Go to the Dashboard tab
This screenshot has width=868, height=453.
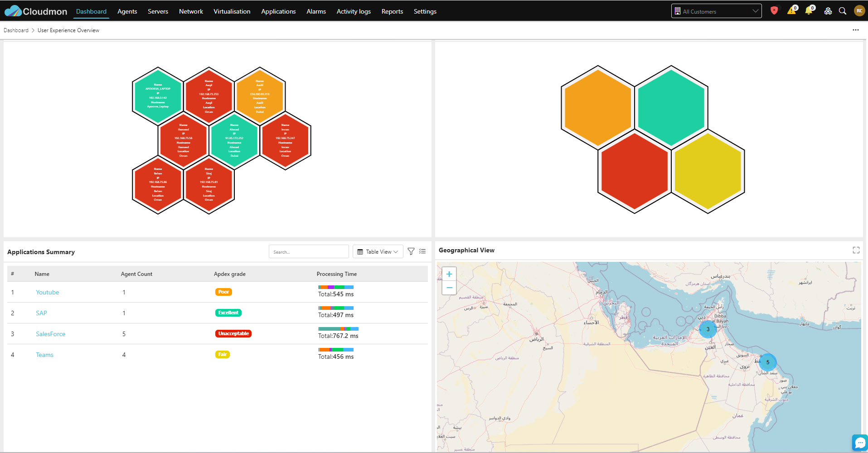click(x=91, y=11)
